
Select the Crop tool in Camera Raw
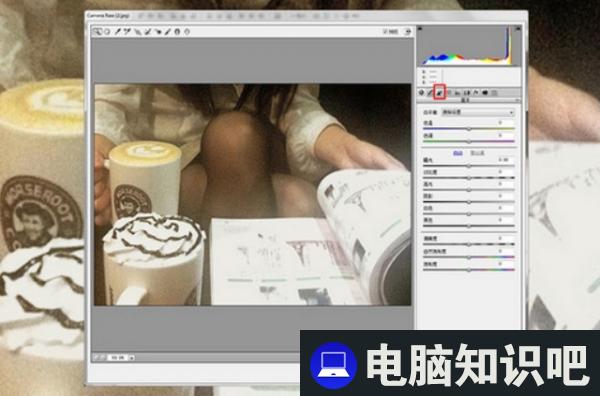click(138, 32)
